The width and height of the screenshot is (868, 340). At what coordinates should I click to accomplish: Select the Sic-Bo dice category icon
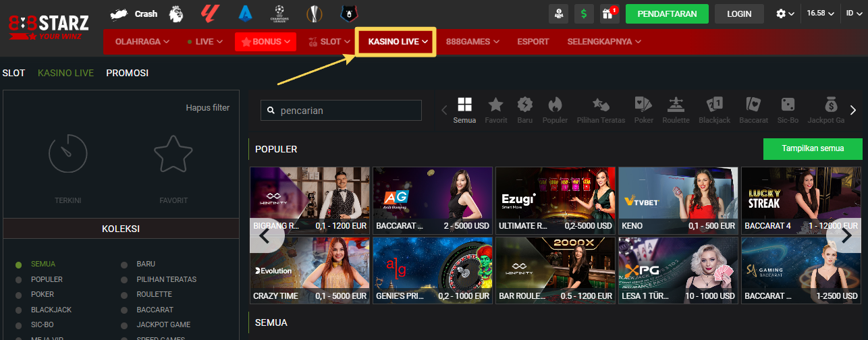coord(788,105)
